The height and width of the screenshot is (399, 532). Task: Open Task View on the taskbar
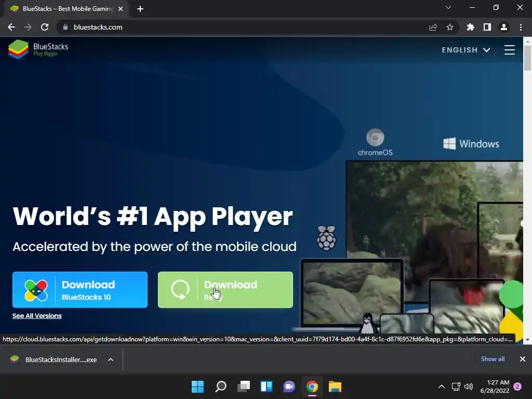(244, 387)
